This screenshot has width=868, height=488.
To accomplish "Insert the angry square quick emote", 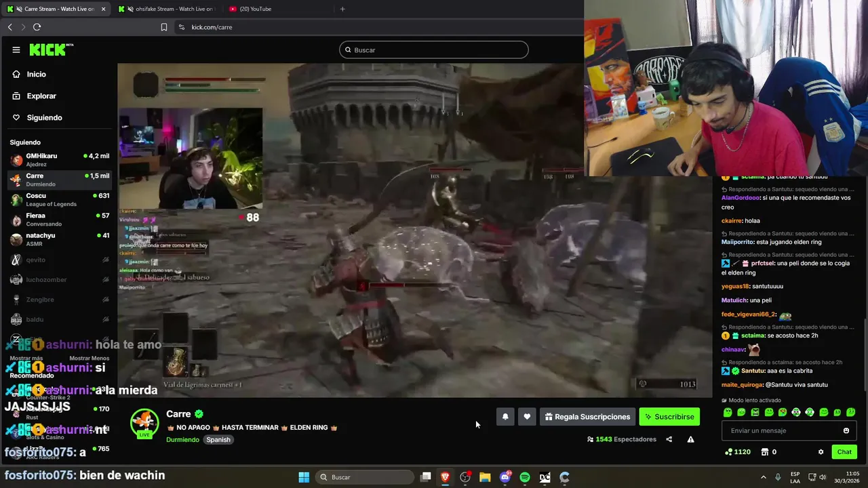I will pyautogui.click(x=755, y=412).
